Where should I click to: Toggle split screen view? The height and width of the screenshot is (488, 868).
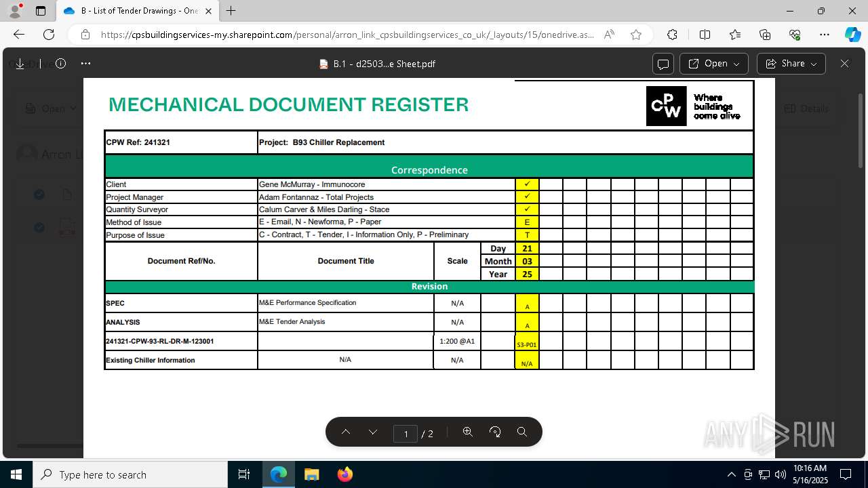point(705,35)
